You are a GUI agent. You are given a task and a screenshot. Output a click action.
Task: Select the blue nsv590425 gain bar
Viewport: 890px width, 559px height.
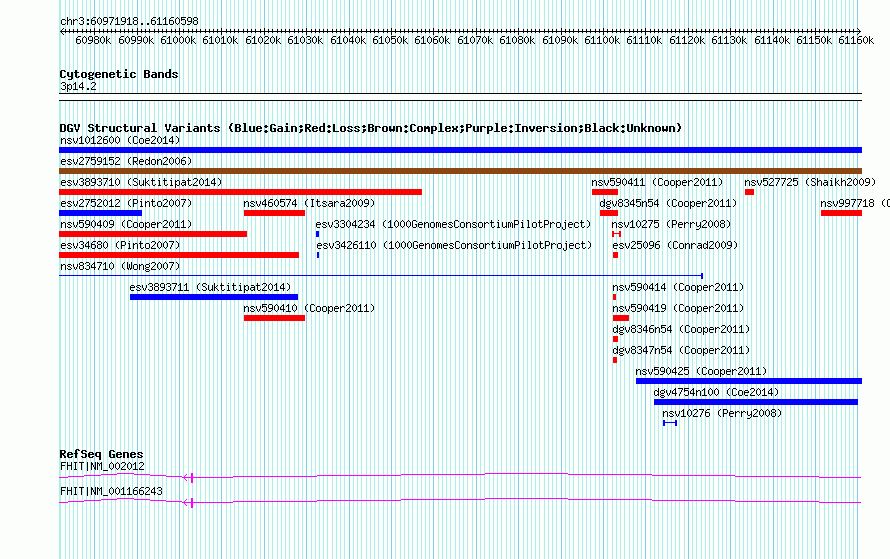pyautogui.click(x=749, y=381)
